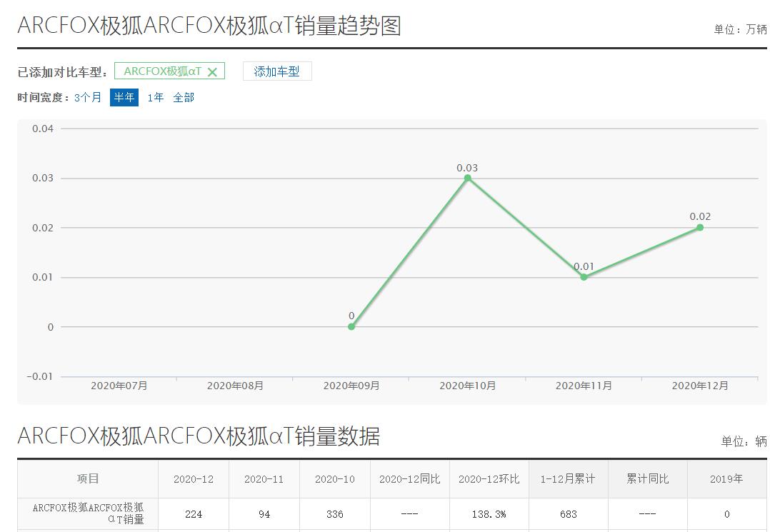Click the 2020-12环比 column header
Viewport: 770px width, 532px height.
point(489,478)
